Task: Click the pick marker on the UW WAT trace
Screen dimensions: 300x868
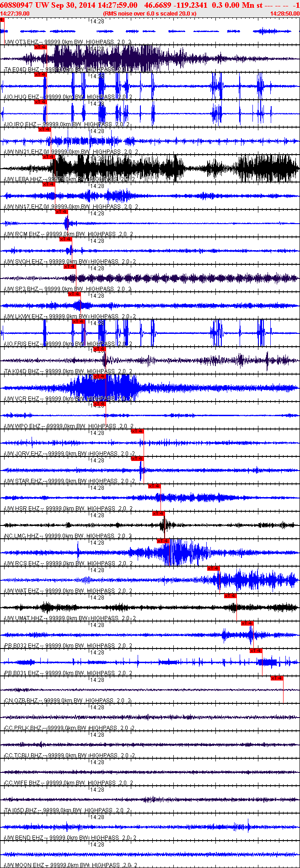Action: click(x=214, y=568)
